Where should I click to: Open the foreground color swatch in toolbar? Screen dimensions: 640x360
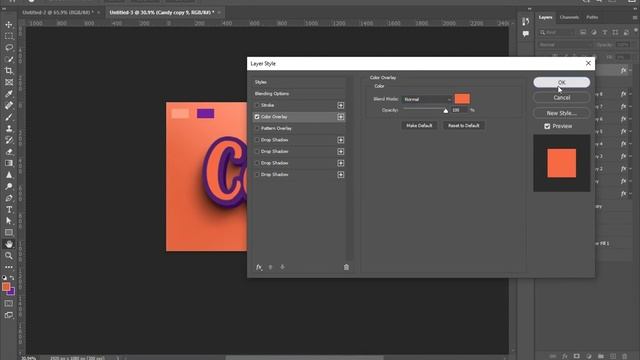(6, 287)
